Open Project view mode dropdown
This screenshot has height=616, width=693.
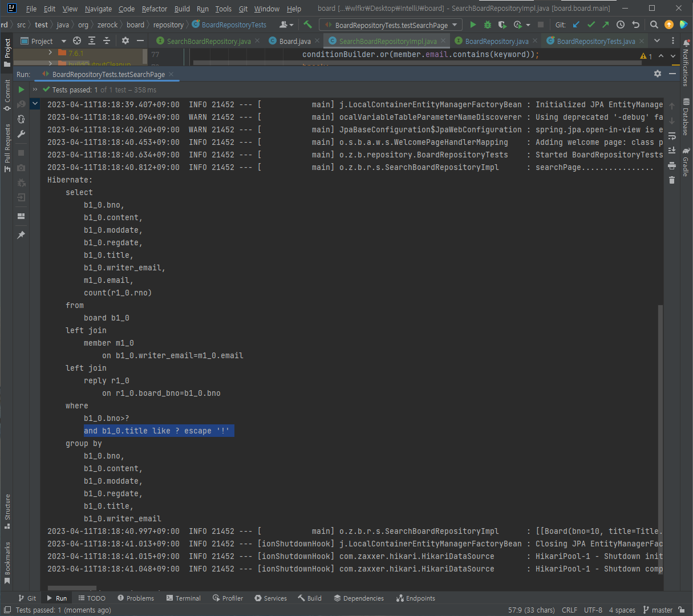pyautogui.click(x=63, y=41)
